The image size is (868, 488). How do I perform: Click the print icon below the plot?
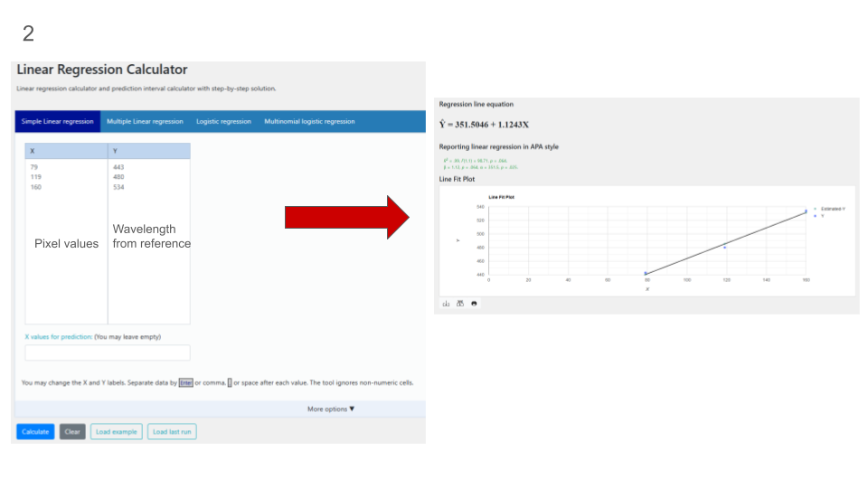point(474,304)
